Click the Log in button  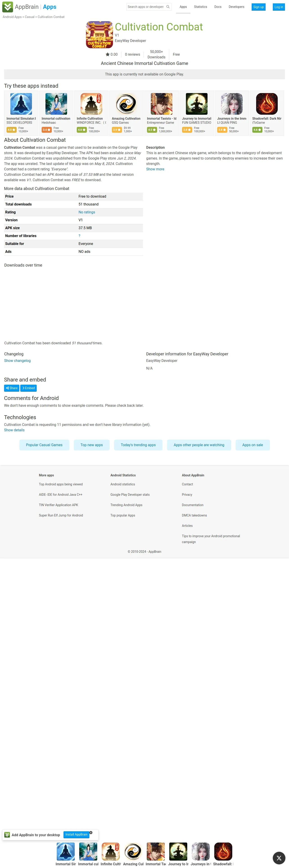279,7
